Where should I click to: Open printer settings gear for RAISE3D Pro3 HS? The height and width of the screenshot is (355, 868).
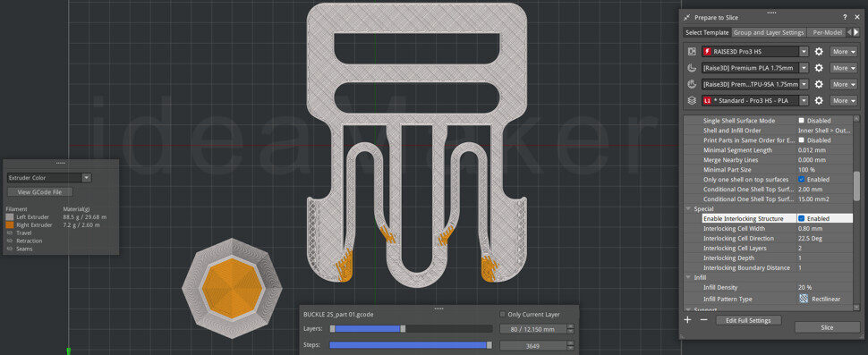coord(819,52)
